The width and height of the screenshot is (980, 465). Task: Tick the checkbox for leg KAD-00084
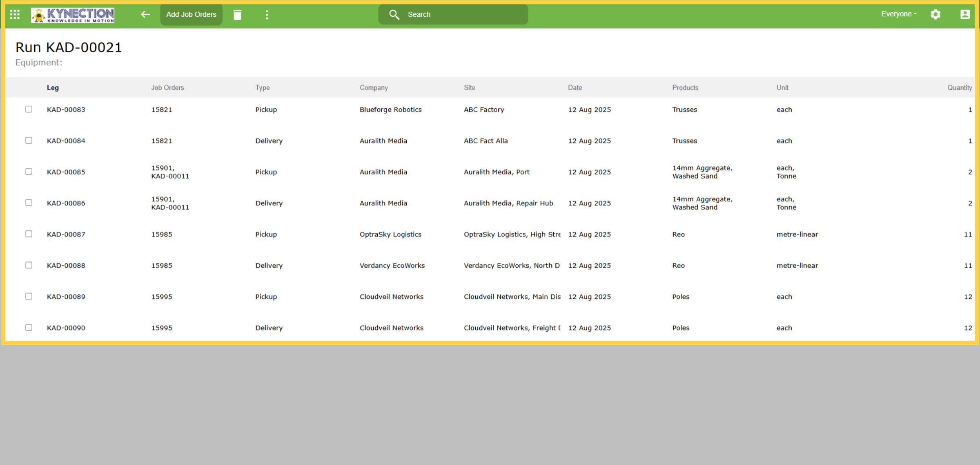tap(29, 140)
